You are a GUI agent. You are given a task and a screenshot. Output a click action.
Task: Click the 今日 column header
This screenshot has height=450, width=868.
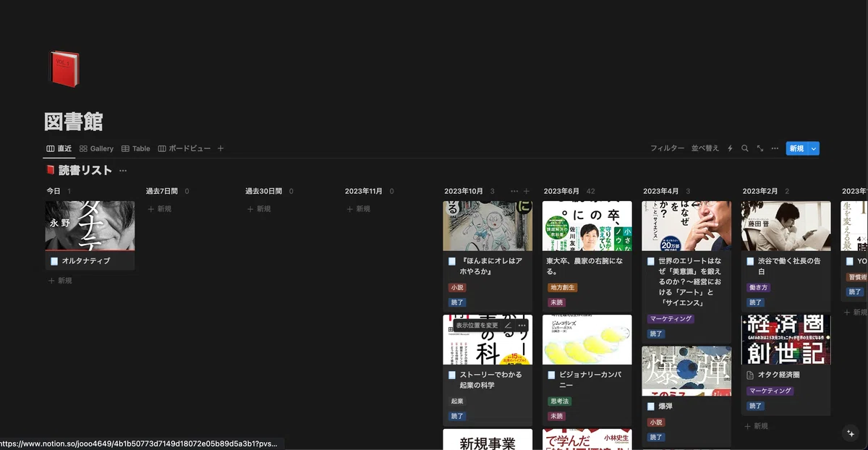[x=54, y=191]
